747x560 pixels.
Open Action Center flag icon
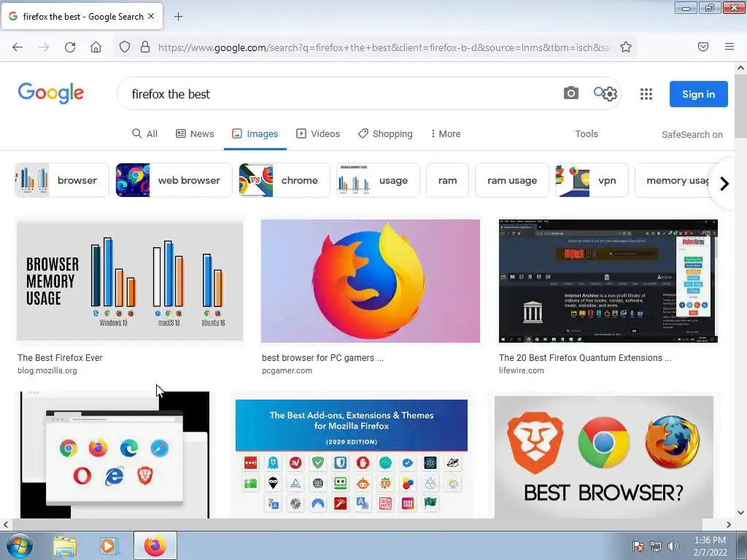pyautogui.click(x=638, y=546)
